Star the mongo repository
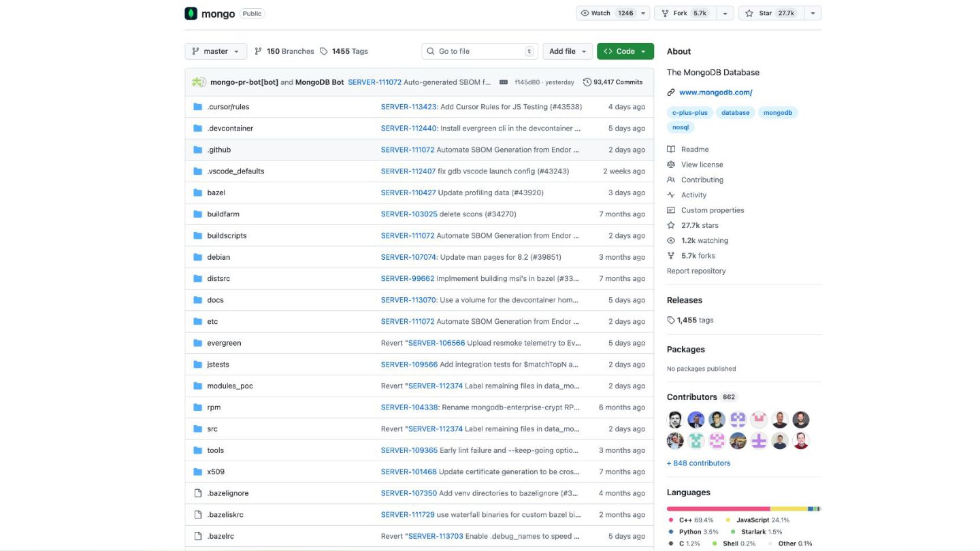Screen dimensions: 980x551 pyautogui.click(x=771, y=13)
